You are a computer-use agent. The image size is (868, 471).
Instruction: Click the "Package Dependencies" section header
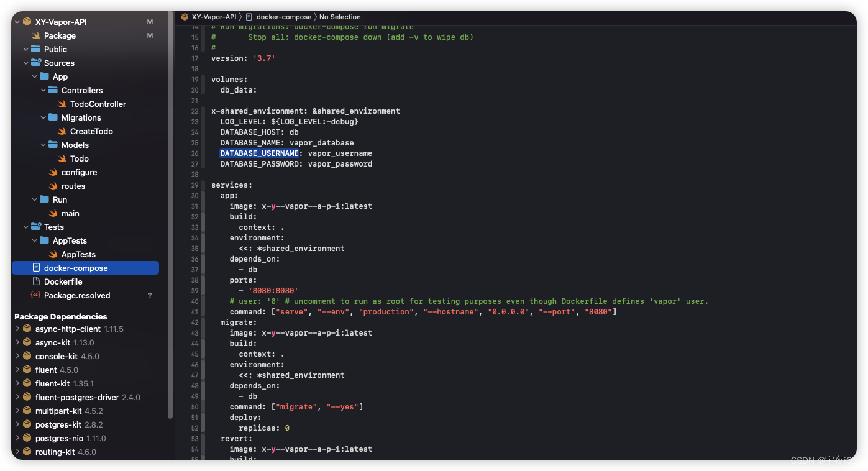(61, 316)
